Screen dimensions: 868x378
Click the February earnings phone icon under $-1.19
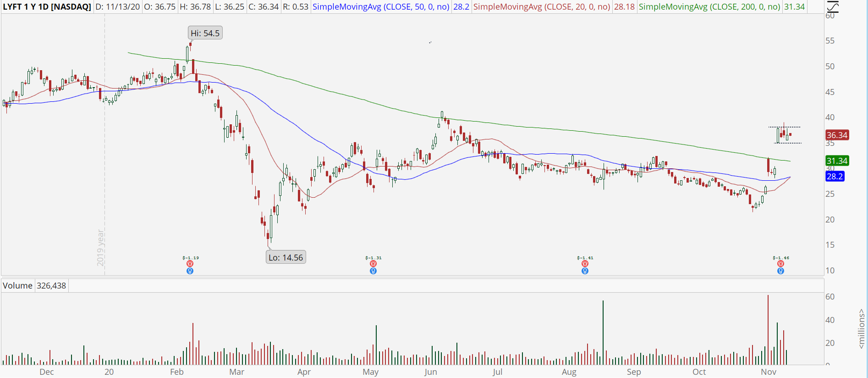click(x=190, y=264)
